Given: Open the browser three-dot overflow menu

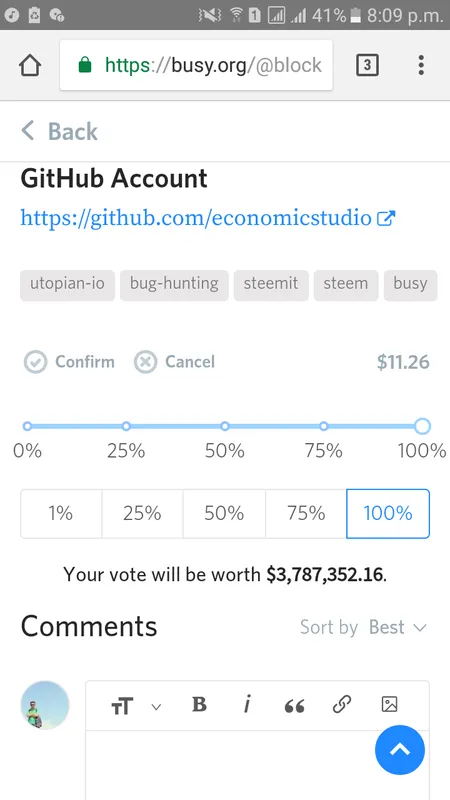Looking at the screenshot, I should point(421,65).
